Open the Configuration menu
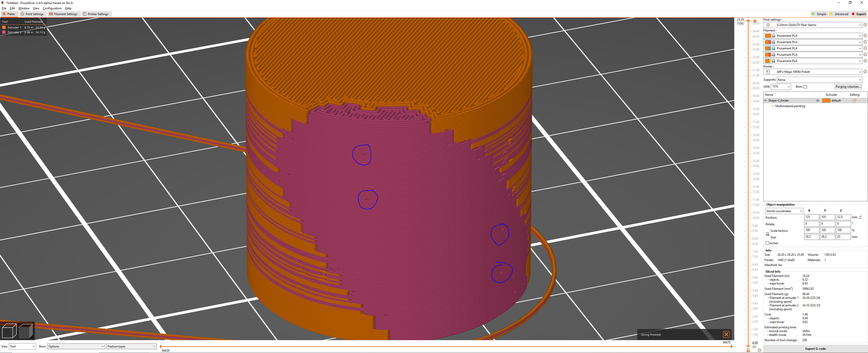Image resolution: width=868 pixels, height=353 pixels. click(52, 8)
